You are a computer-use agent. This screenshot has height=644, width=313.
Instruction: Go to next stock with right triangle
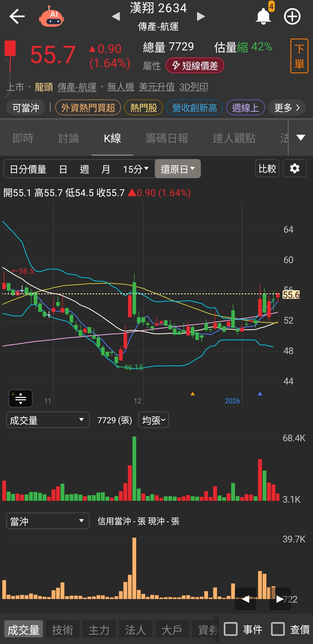click(201, 17)
